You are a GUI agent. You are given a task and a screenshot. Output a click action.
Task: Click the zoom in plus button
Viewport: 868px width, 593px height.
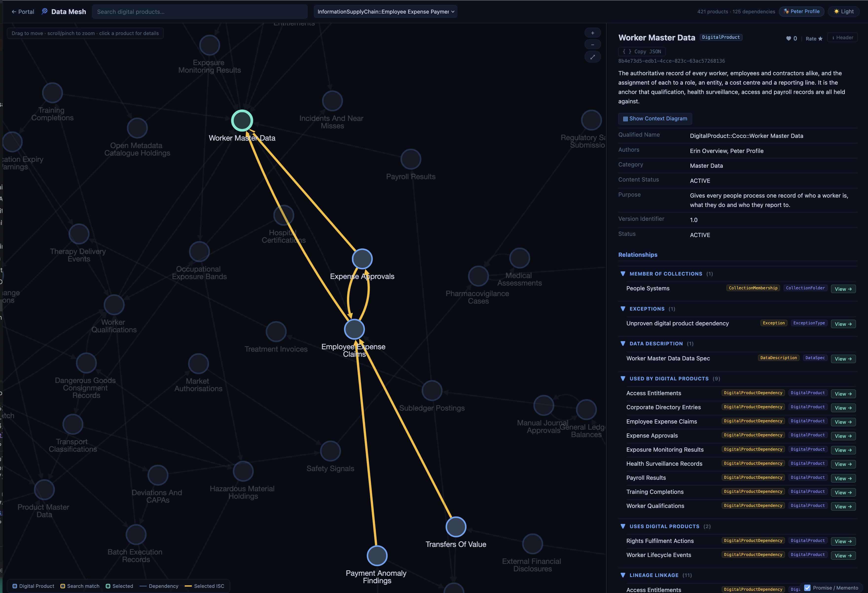click(x=592, y=33)
